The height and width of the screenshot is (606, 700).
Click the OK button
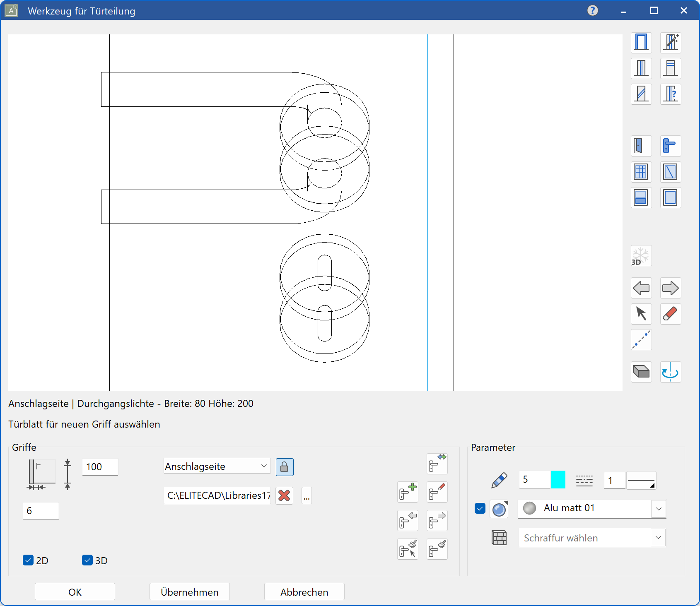click(x=75, y=592)
